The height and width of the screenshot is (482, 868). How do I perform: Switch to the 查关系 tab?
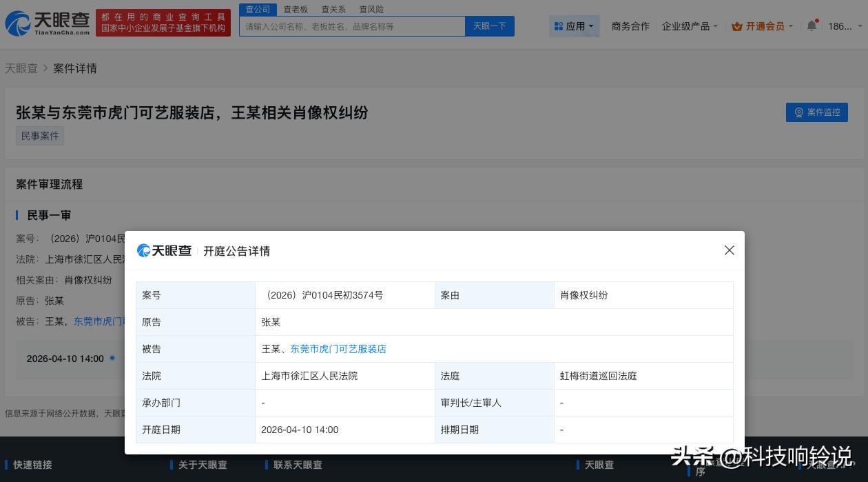point(333,9)
